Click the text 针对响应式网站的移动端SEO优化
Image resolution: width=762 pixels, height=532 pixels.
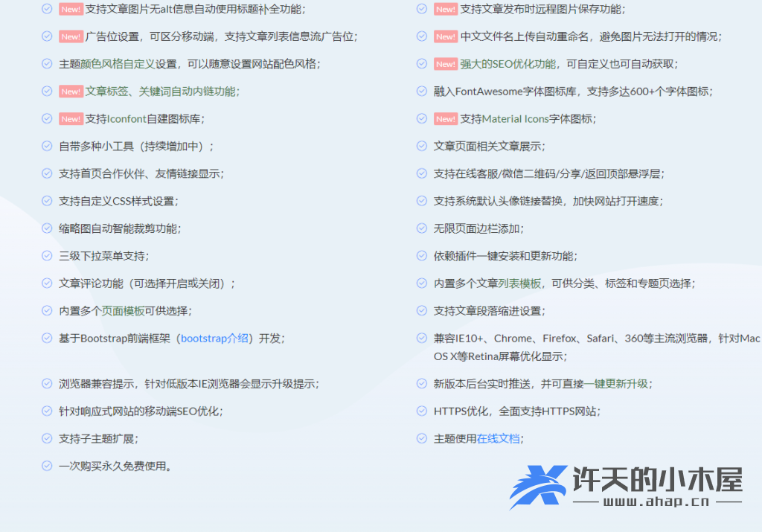(139, 411)
